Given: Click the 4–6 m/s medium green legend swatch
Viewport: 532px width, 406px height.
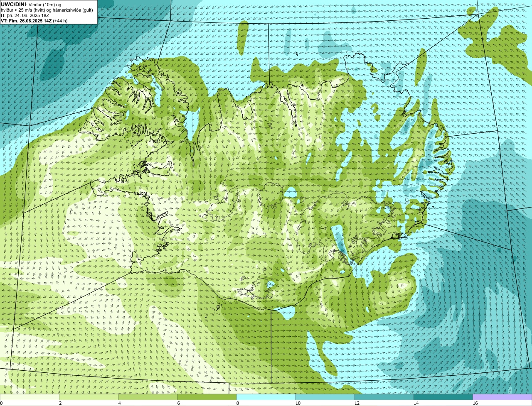Looking at the screenshot, I should tap(148, 397).
